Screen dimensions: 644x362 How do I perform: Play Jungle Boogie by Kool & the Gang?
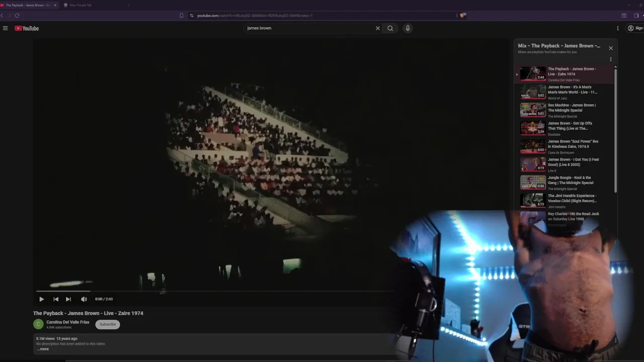click(565, 183)
